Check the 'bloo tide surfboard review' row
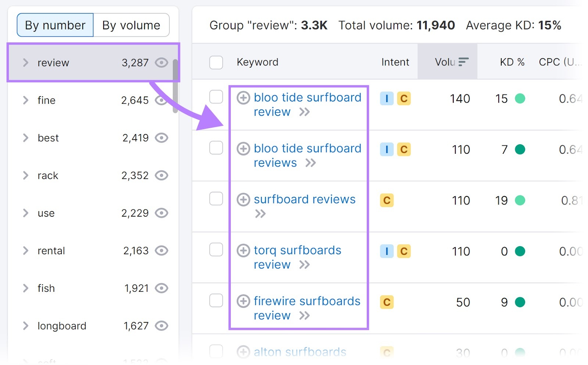Screen dimensions: 588x365 216,97
